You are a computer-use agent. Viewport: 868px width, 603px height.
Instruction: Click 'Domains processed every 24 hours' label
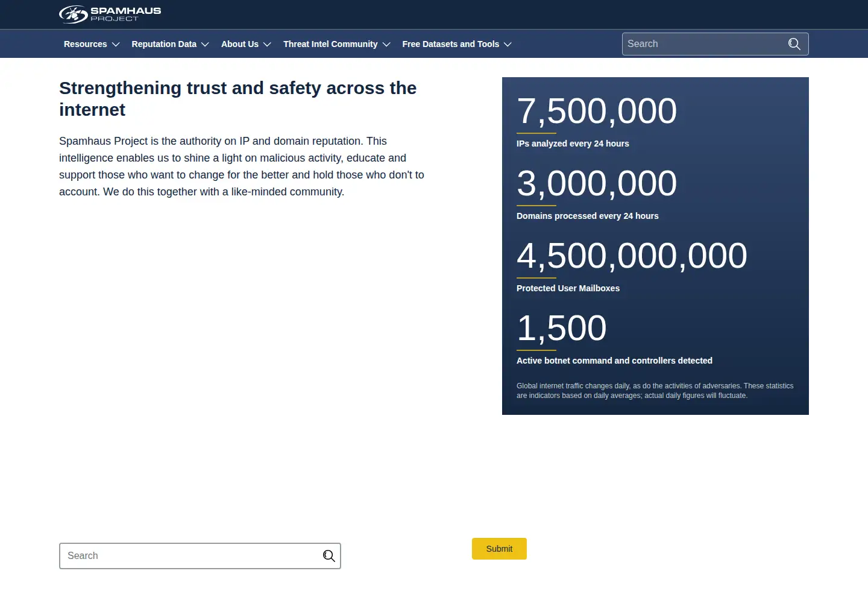click(588, 216)
